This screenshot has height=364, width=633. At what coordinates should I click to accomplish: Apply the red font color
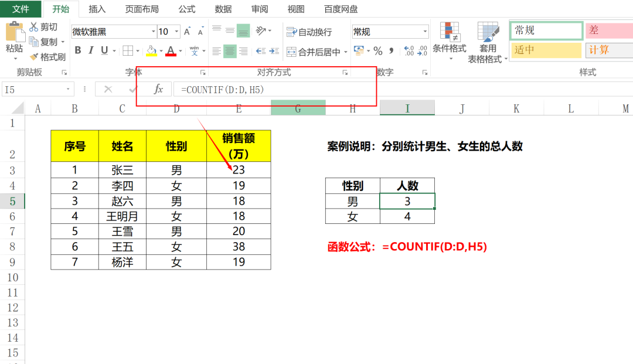(171, 50)
